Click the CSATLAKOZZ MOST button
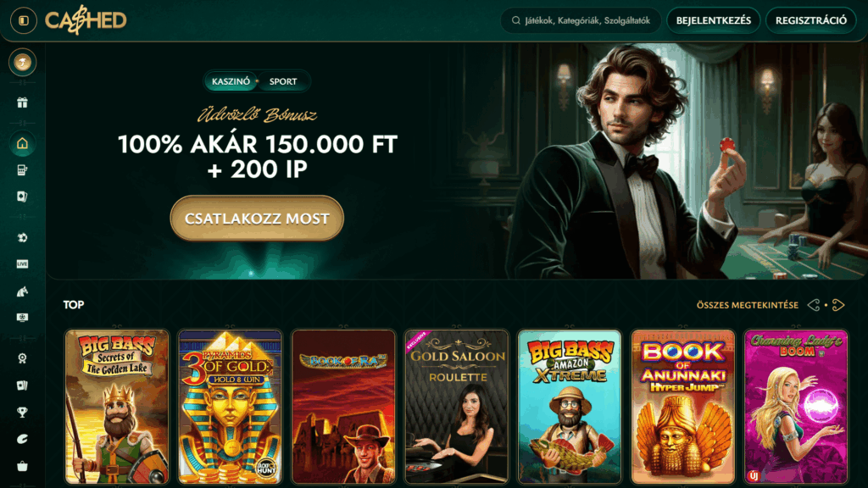Image resolution: width=868 pixels, height=488 pixels. (257, 219)
